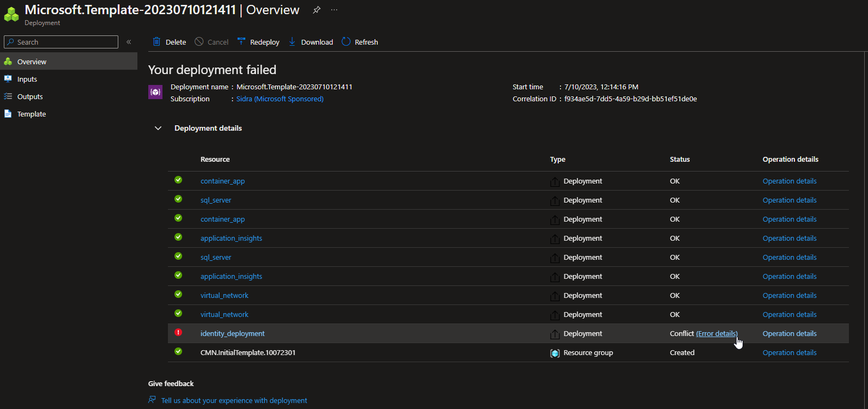The height and width of the screenshot is (409, 868).
Task: Open the more options ellipsis
Action: (334, 10)
